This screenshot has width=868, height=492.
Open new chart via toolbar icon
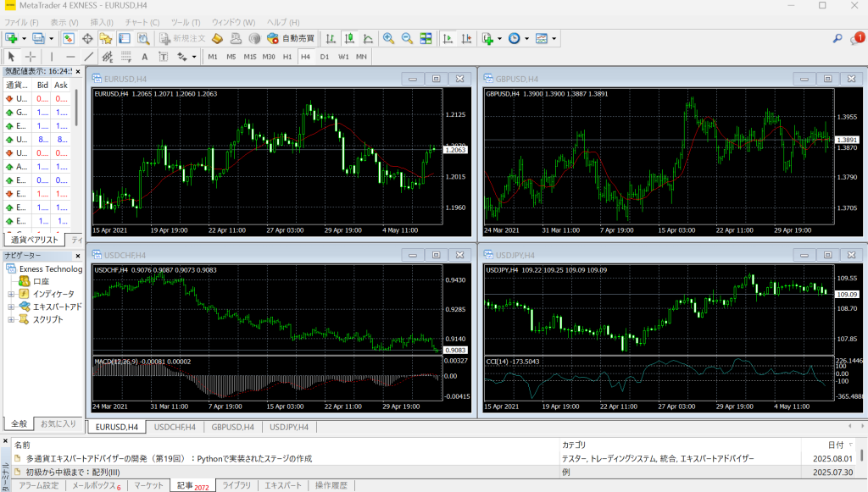tap(11, 38)
